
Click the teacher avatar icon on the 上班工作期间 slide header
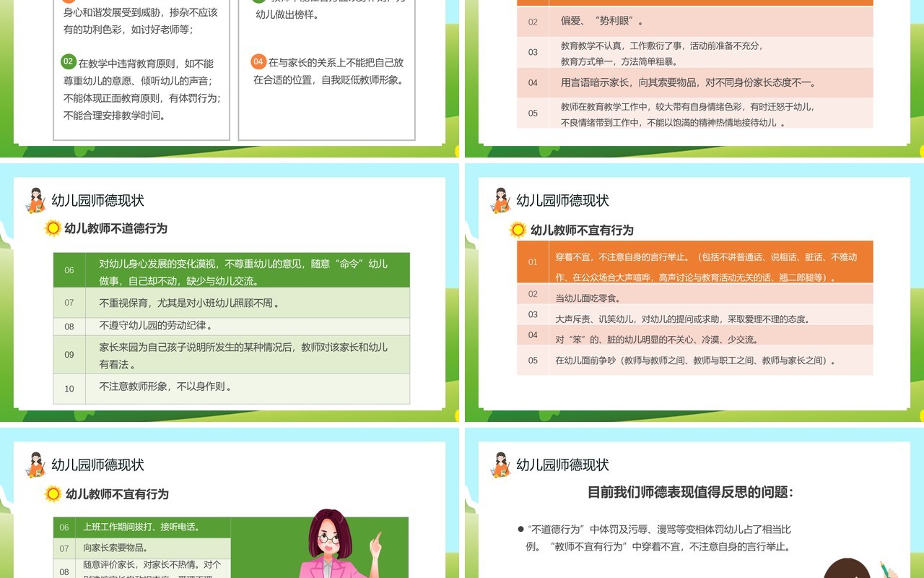click(35, 465)
